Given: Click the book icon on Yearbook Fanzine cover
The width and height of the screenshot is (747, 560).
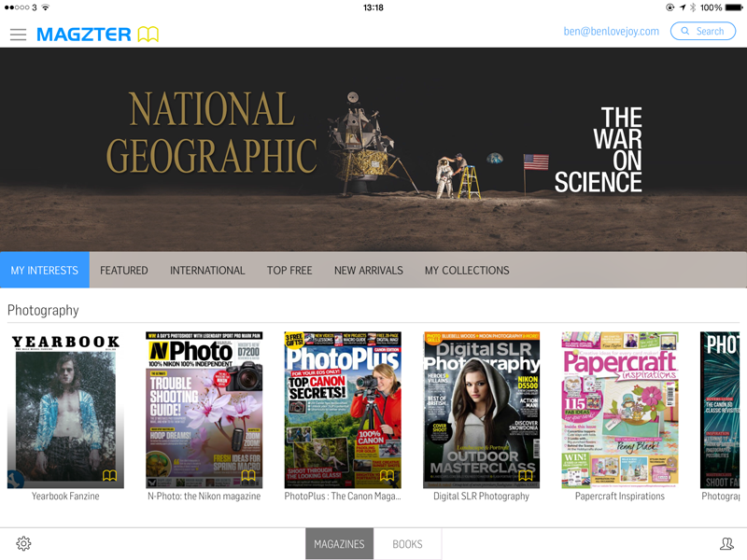Looking at the screenshot, I should click(x=108, y=476).
